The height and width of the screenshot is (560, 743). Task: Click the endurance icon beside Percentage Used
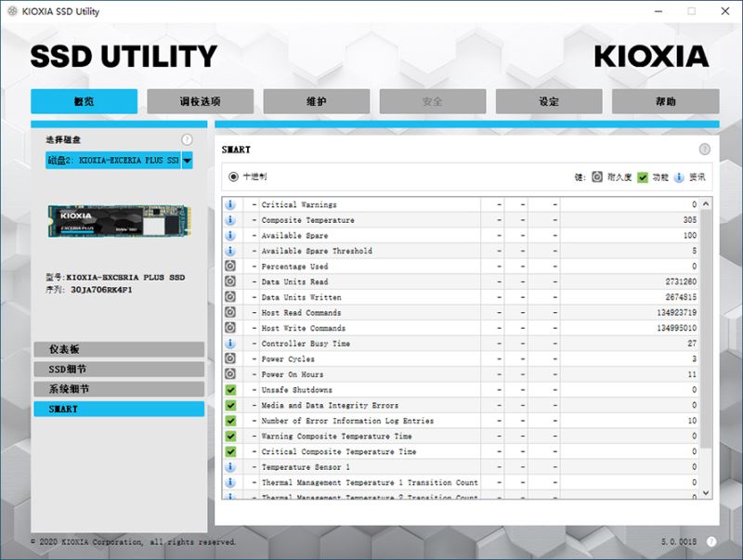230,267
